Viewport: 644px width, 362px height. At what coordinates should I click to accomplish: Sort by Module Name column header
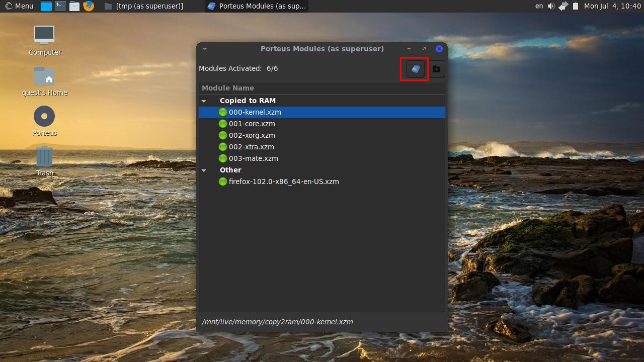coord(322,88)
